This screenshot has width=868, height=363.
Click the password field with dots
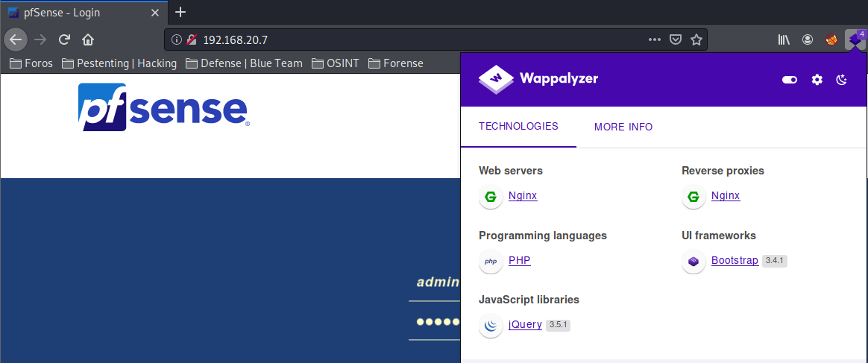(x=435, y=321)
